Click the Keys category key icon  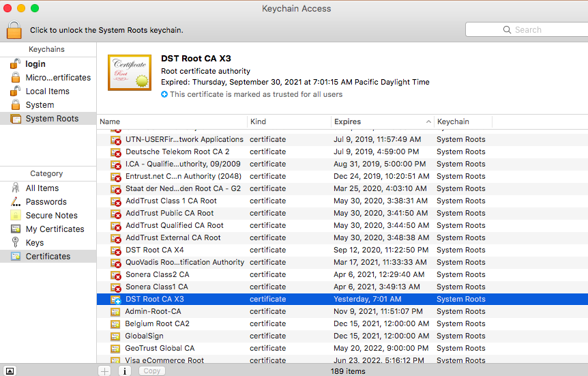click(x=15, y=243)
